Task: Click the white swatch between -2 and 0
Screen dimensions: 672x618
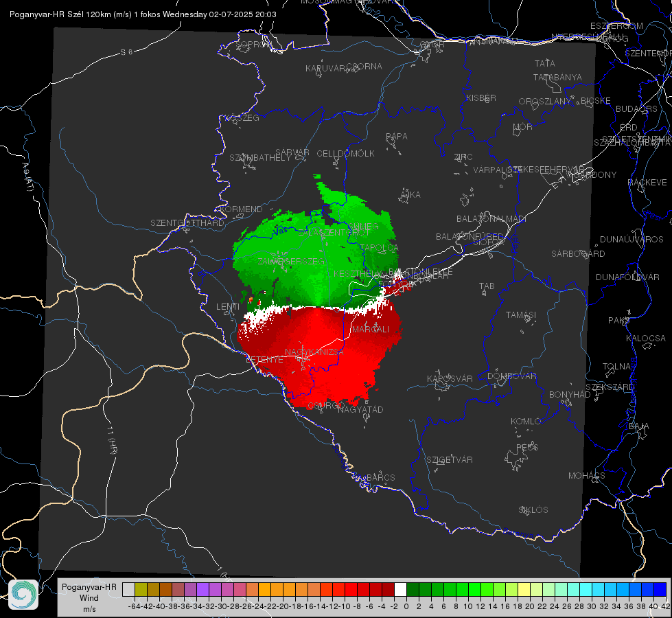Action: pyautogui.click(x=400, y=589)
